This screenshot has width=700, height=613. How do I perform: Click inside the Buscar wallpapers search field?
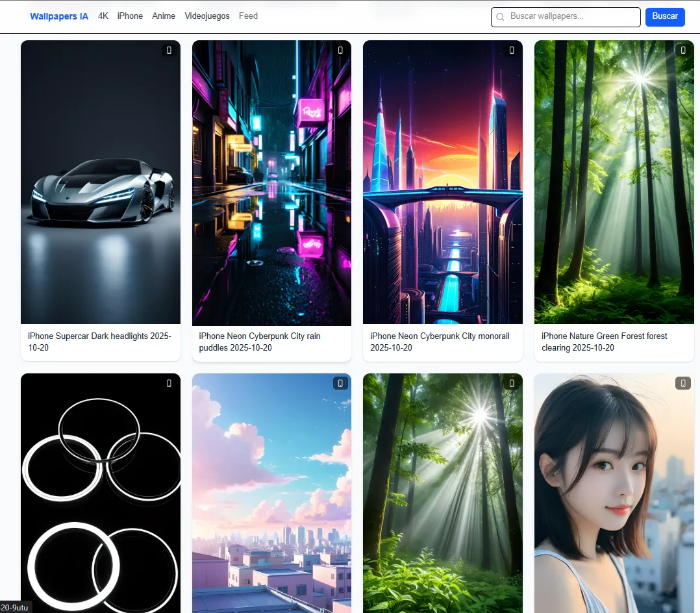click(571, 17)
